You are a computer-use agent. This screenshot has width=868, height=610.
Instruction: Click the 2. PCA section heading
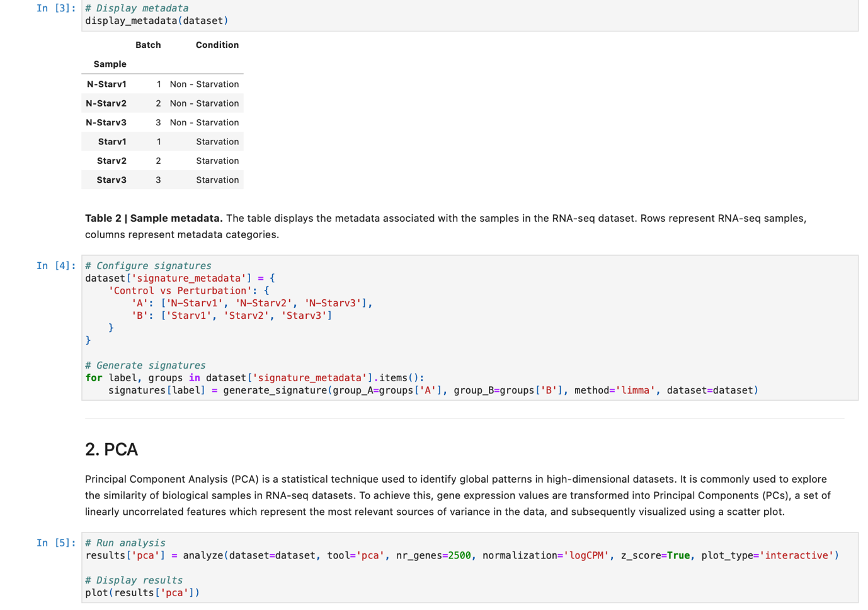(x=111, y=449)
